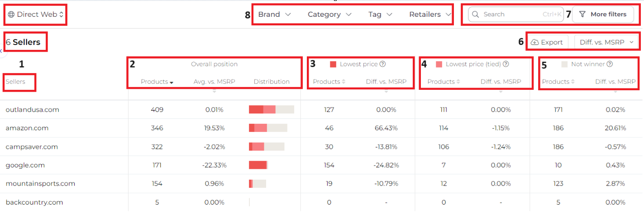Image resolution: width=644 pixels, height=215 pixels.
Task: Focus the Search input field
Action: (511, 15)
